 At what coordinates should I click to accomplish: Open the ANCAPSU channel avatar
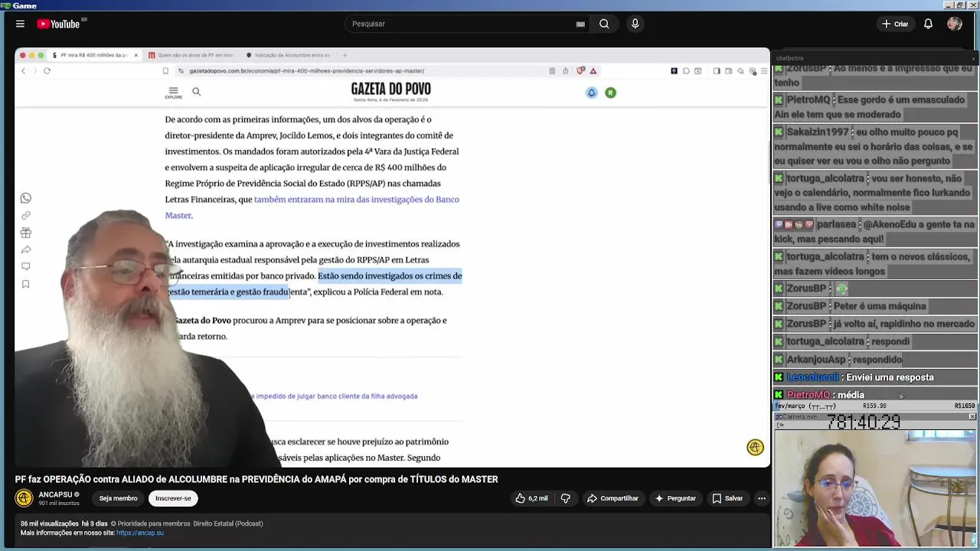pos(24,498)
